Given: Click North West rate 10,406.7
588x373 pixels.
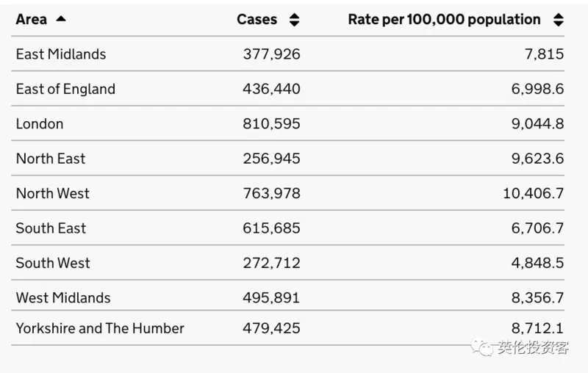Looking at the screenshot, I should coord(534,194).
